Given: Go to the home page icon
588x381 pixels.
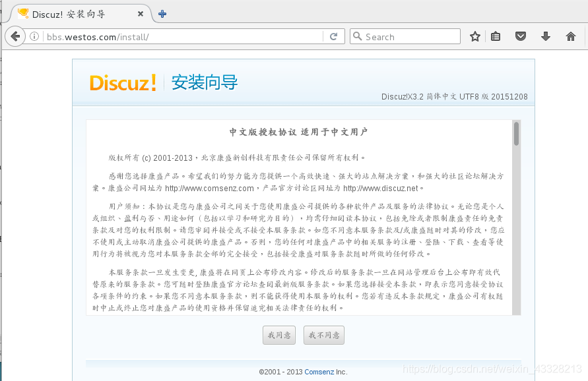Looking at the screenshot, I should [x=571, y=36].
